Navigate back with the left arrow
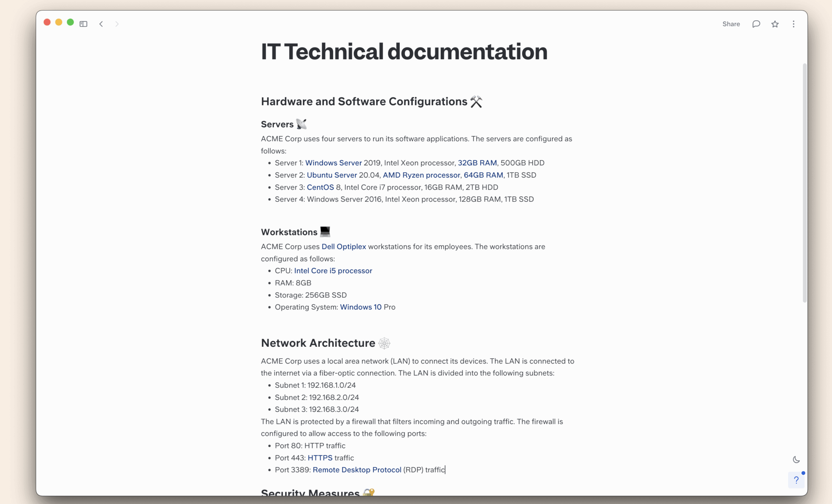 tap(101, 24)
